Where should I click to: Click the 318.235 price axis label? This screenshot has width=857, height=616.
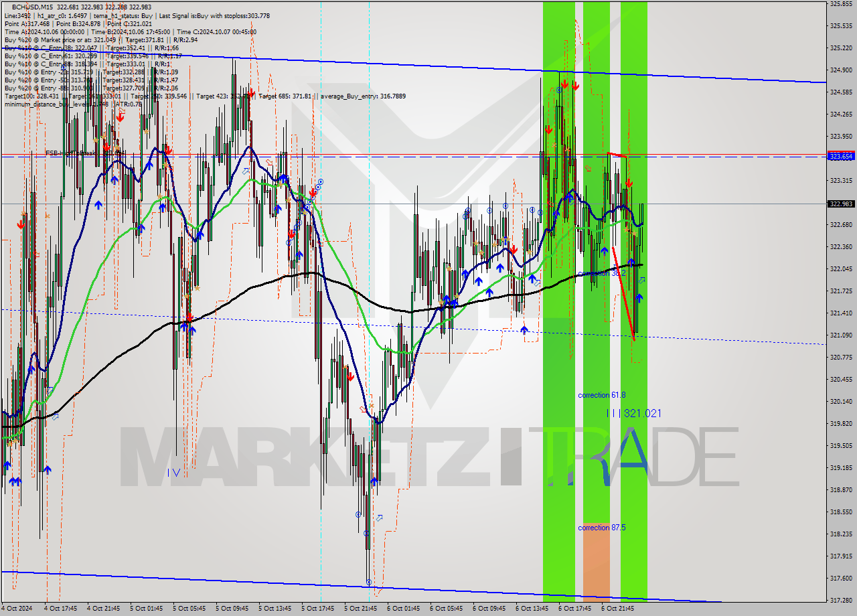coord(841,534)
